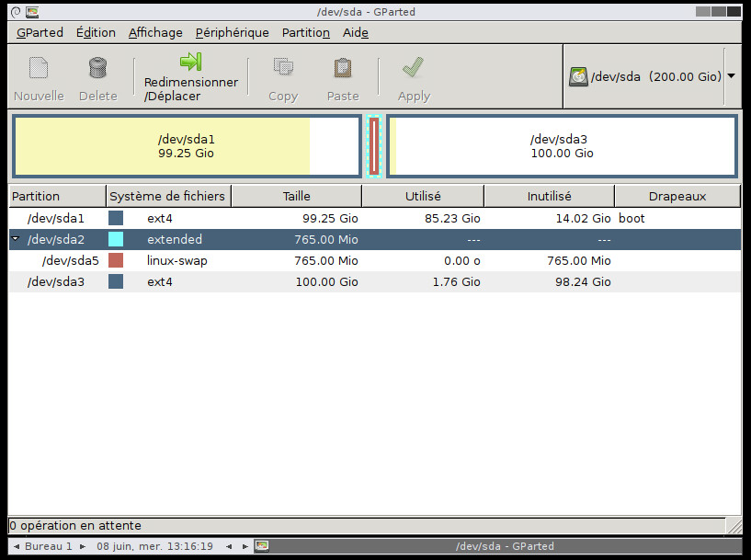
Task: Open the /dev/sda device selector dropdown
Action: coord(731,76)
